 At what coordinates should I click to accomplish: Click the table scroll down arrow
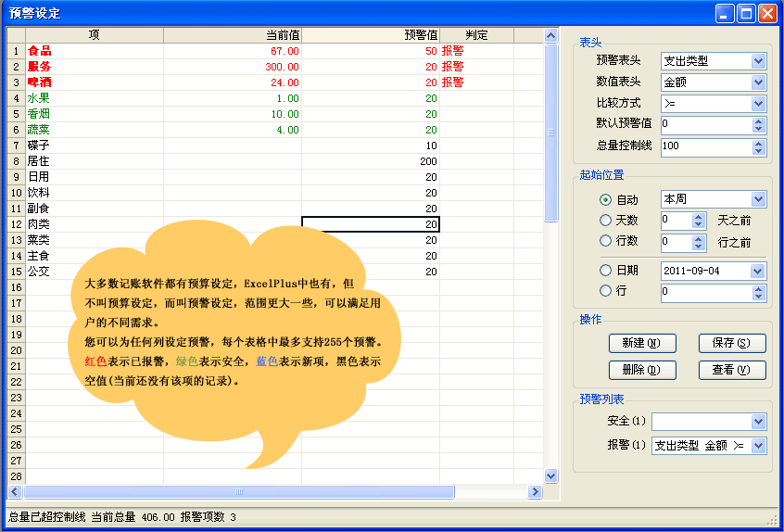[x=551, y=475]
